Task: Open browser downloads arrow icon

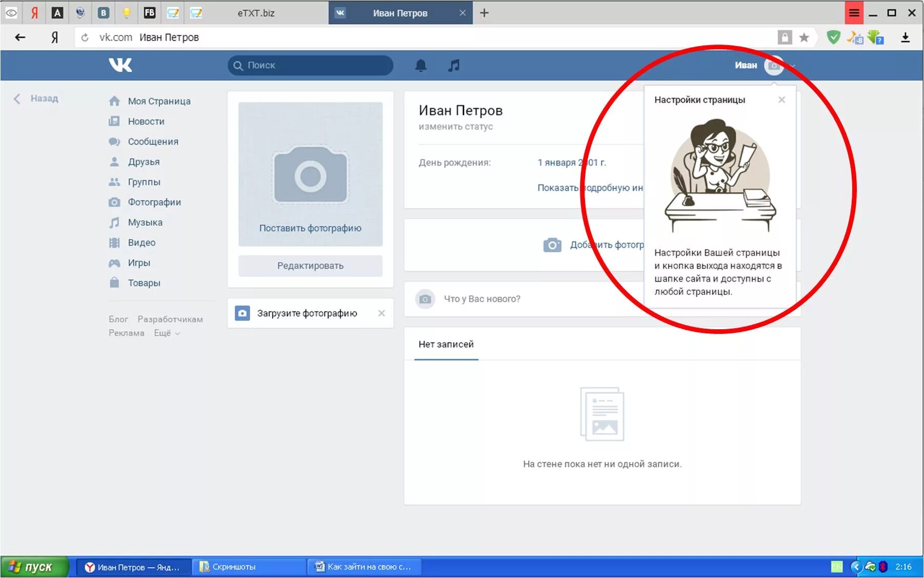Action: (x=905, y=37)
